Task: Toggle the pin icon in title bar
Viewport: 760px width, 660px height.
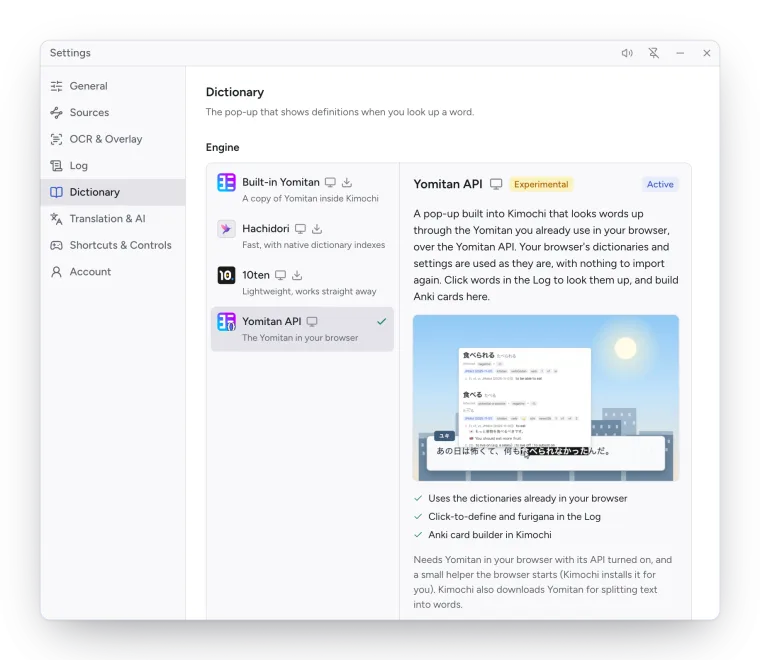Action: 654,53
